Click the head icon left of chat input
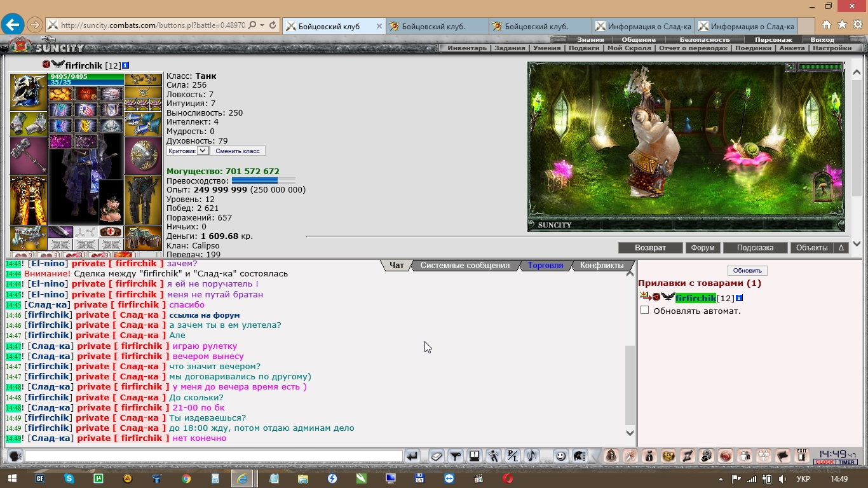The height and width of the screenshot is (488, 868). point(15,456)
